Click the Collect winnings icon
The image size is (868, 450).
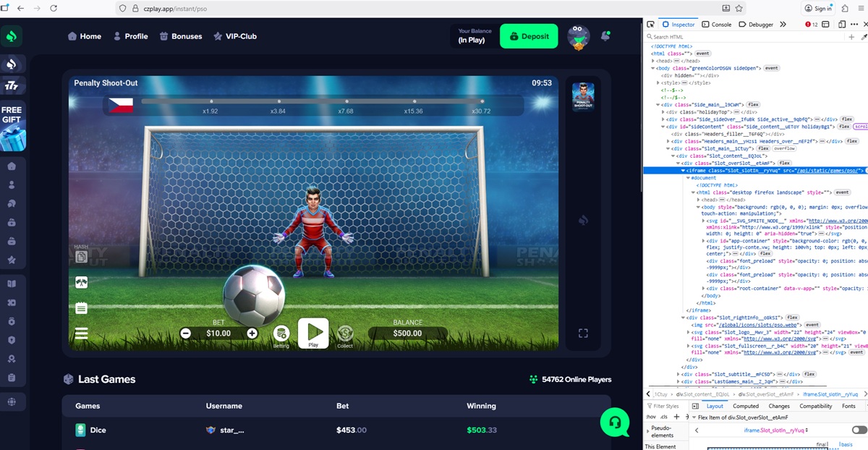pos(345,334)
